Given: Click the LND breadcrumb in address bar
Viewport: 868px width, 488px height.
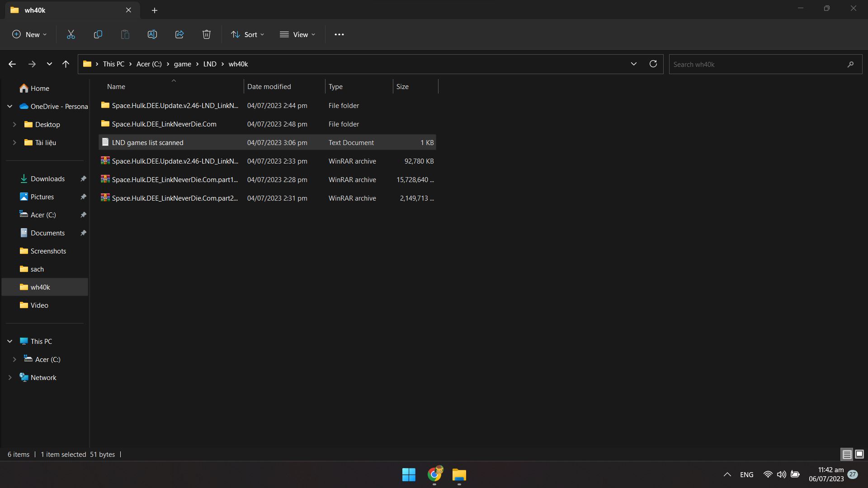Looking at the screenshot, I should [210, 64].
